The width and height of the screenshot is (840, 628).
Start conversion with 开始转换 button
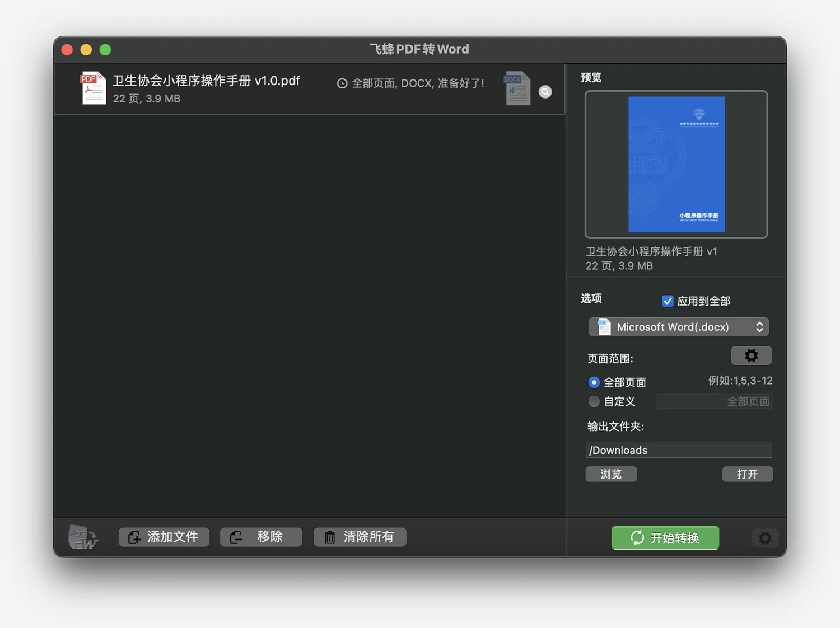point(665,538)
